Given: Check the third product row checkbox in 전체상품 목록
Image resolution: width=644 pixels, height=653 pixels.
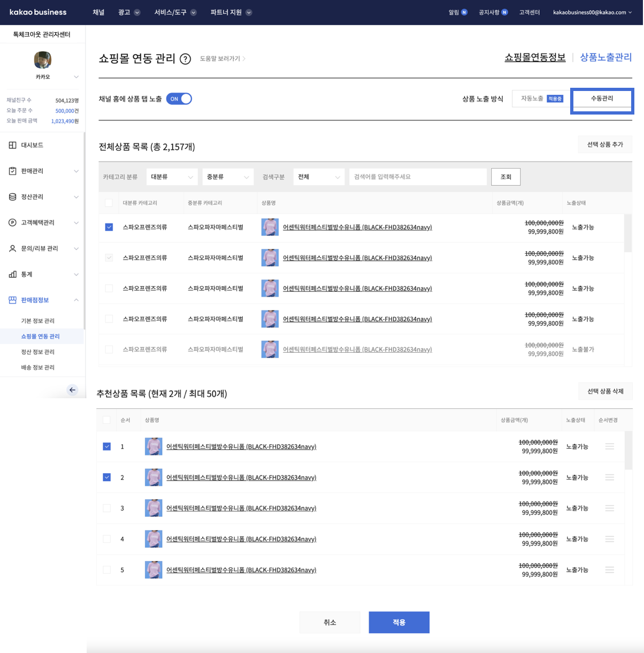Looking at the screenshot, I should tap(109, 288).
